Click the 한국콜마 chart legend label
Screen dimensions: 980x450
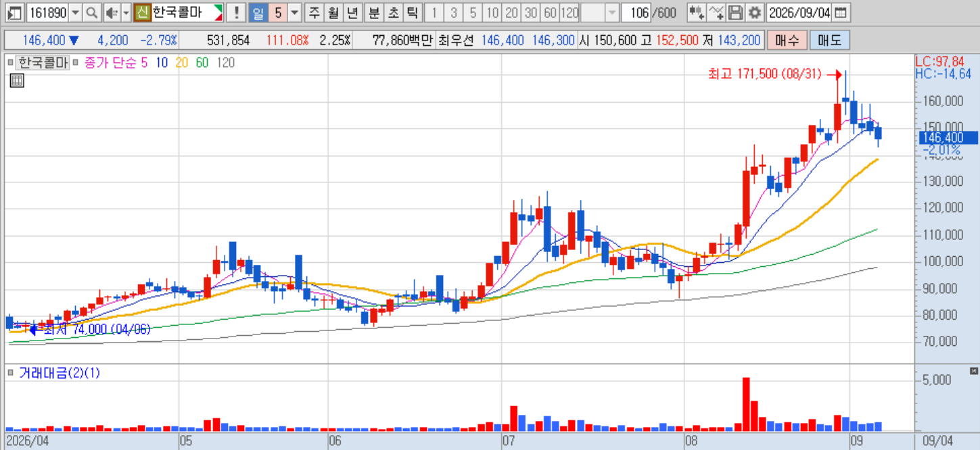[x=43, y=63]
